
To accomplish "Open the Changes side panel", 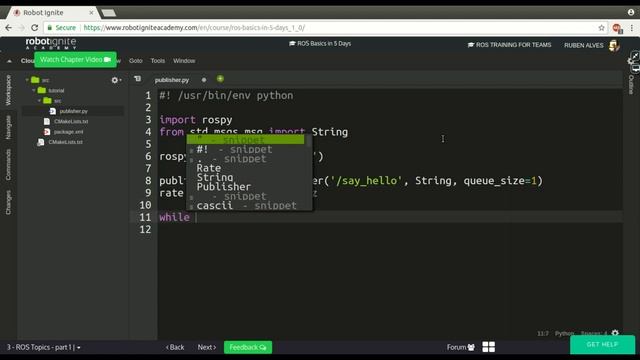I will pos(8,202).
